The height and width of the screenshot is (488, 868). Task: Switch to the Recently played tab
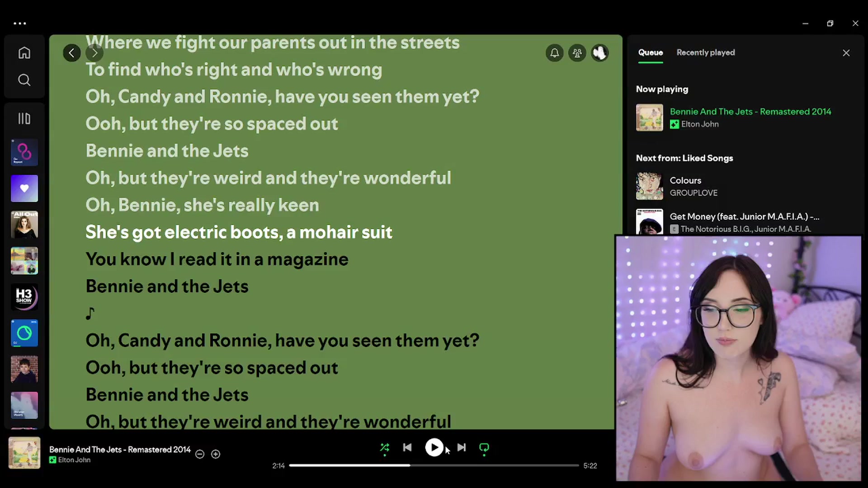pos(706,52)
